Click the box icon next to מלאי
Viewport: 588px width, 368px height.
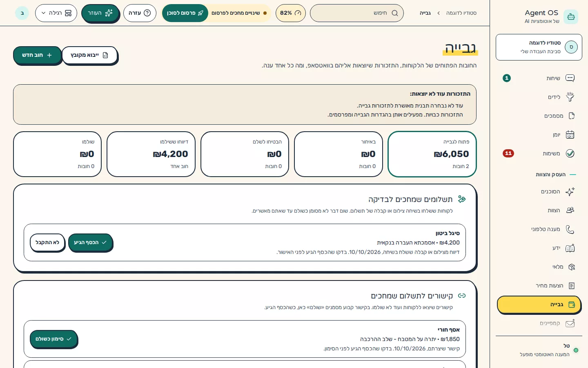pos(571,267)
